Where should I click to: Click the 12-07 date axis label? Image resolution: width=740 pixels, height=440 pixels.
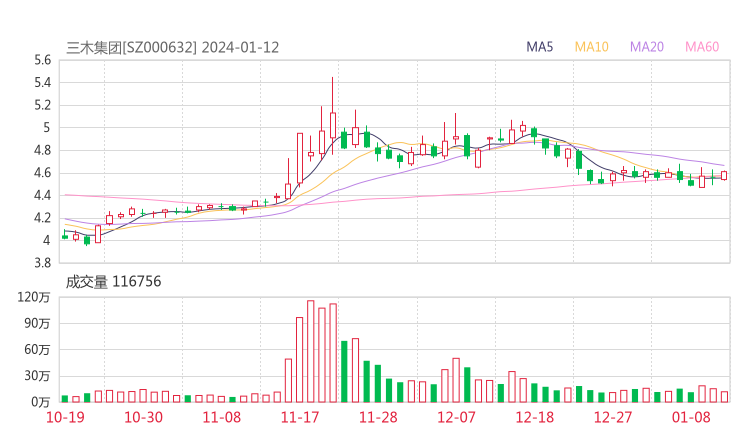point(456,417)
